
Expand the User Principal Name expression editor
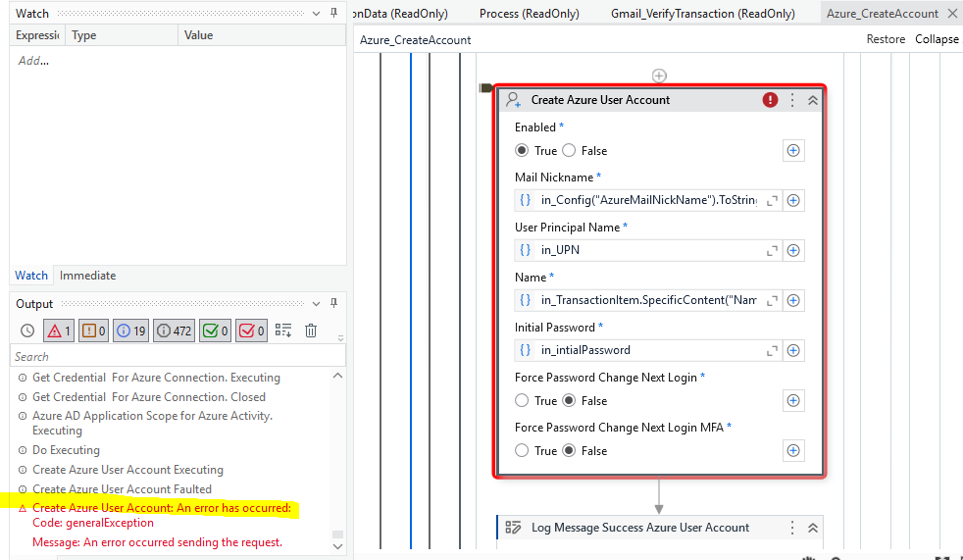[x=772, y=250]
